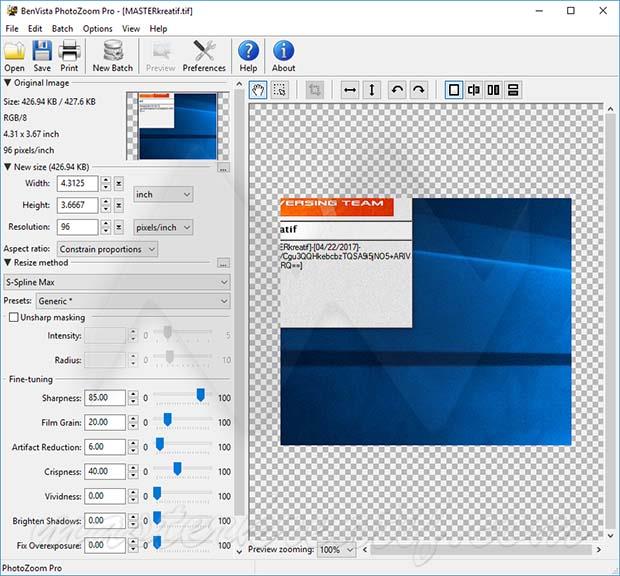Open Resize method options ellipsis button
The height and width of the screenshot is (576, 620).
point(223,263)
